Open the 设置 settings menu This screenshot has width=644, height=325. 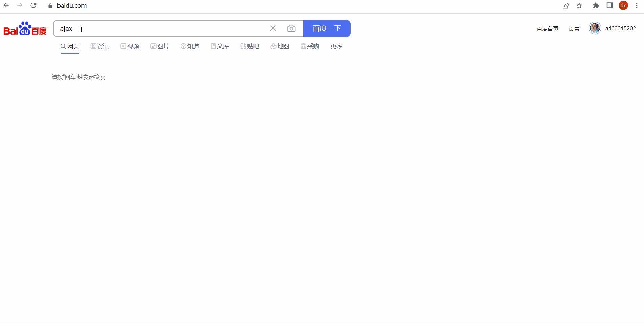click(574, 29)
